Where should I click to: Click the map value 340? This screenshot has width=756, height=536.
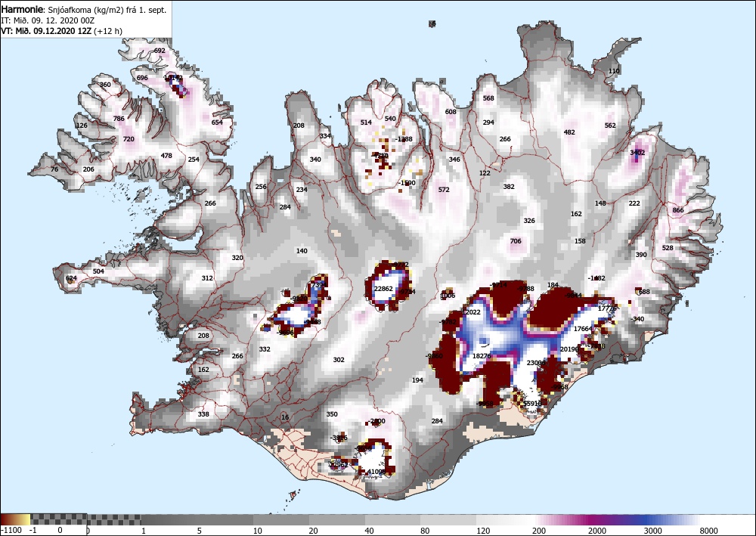pos(315,160)
